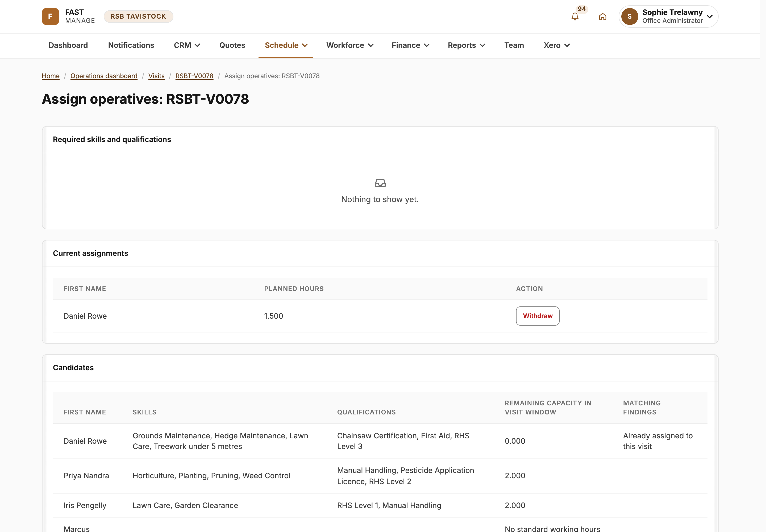The image size is (766, 532).
Task: Click 'Lawn Care, Garden Clearance' skills cell
Action: [x=185, y=505]
